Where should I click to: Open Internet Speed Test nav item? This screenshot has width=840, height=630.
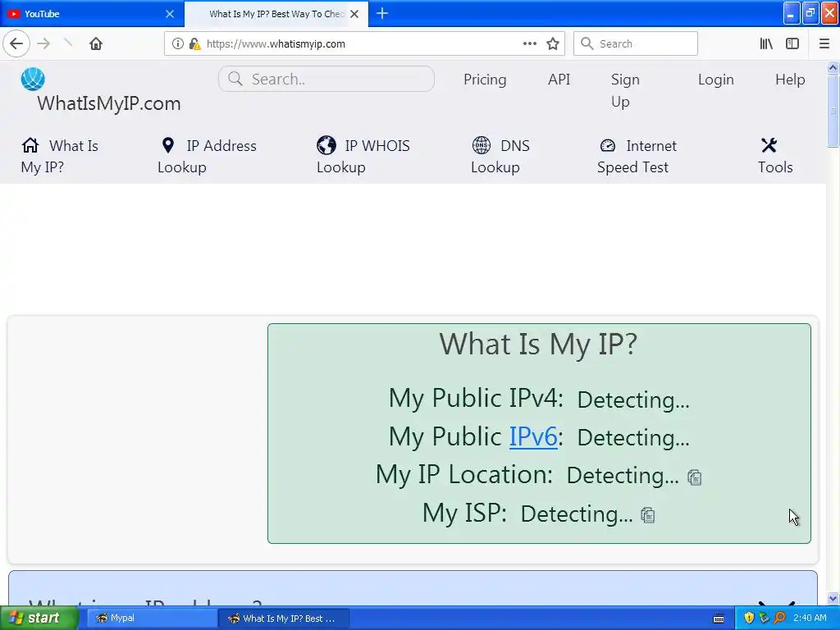637,156
